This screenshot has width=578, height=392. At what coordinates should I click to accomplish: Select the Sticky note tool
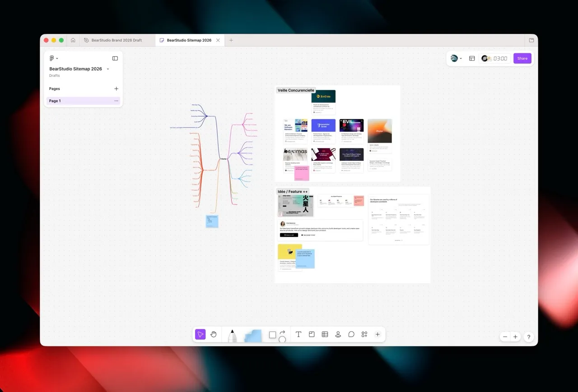(312, 334)
